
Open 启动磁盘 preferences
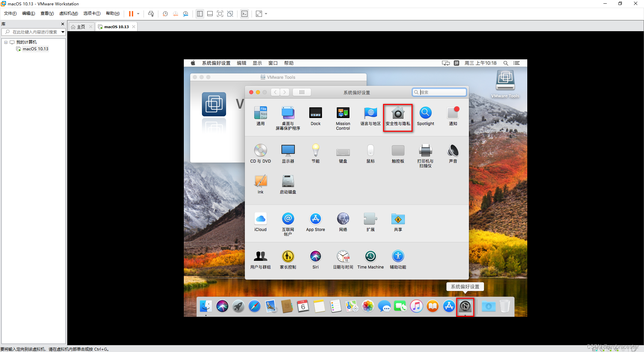[x=288, y=185]
